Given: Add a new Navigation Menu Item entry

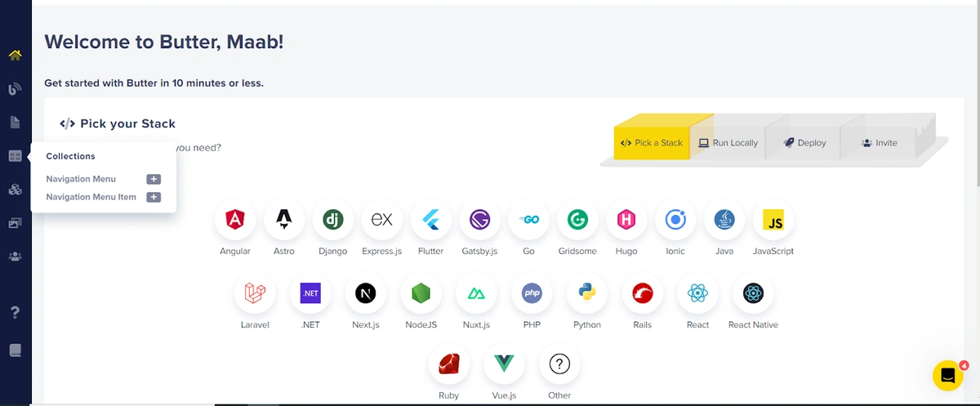Looking at the screenshot, I should click(x=154, y=197).
